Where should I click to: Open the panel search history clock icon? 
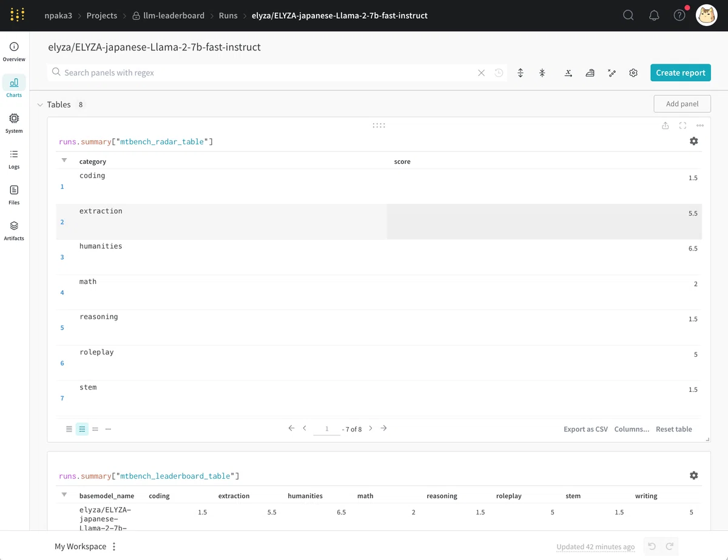click(499, 73)
